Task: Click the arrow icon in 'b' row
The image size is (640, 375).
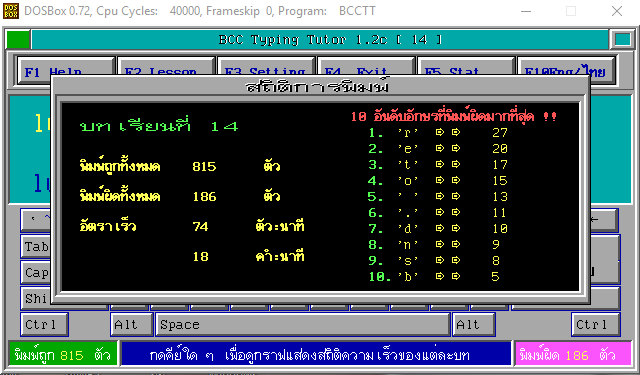Action: [x=440, y=276]
